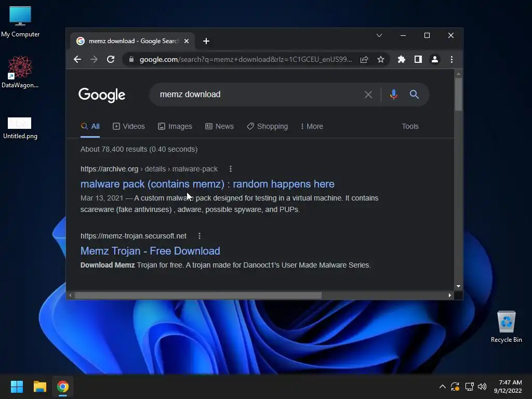Click into the memz download search field
The width and height of the screenshot is (532, 399).
click(258, 95)
